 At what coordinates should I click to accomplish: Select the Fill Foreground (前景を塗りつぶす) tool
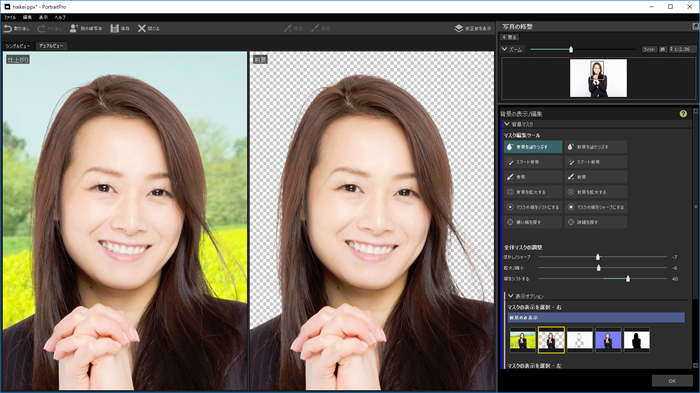[x=596, y=146]
